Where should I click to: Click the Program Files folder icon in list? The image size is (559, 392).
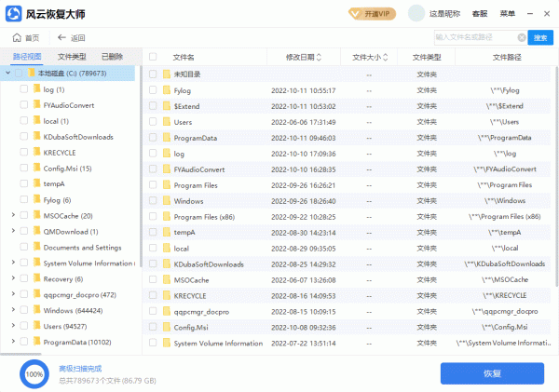point(167,185)
